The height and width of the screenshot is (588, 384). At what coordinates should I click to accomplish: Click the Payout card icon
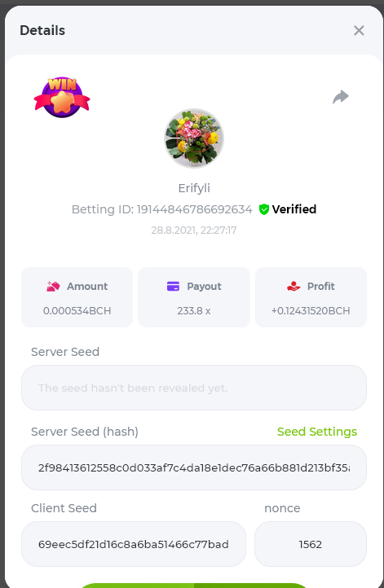click(x=173, y=286)
